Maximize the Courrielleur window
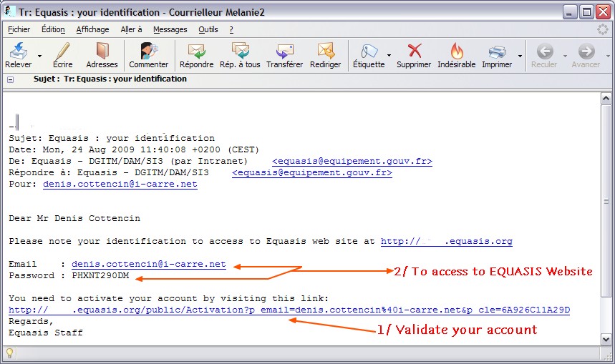 pos(587,12)
